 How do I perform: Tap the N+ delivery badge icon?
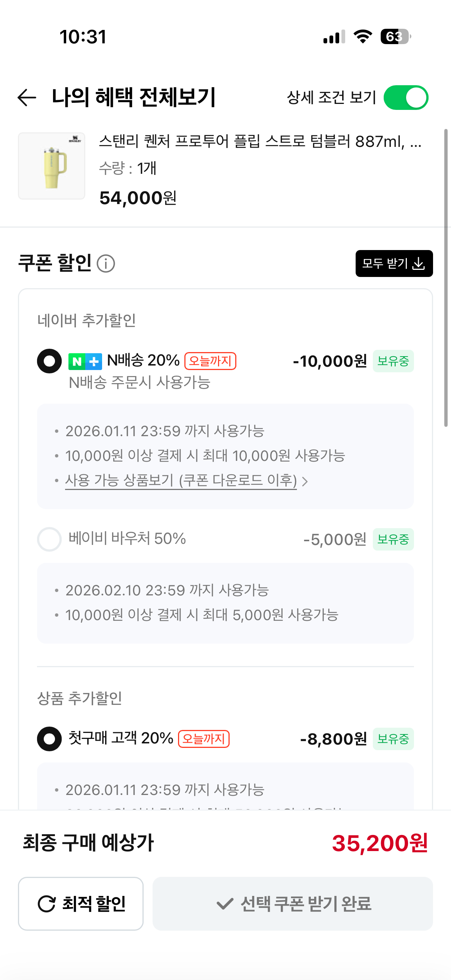point(85,361)
